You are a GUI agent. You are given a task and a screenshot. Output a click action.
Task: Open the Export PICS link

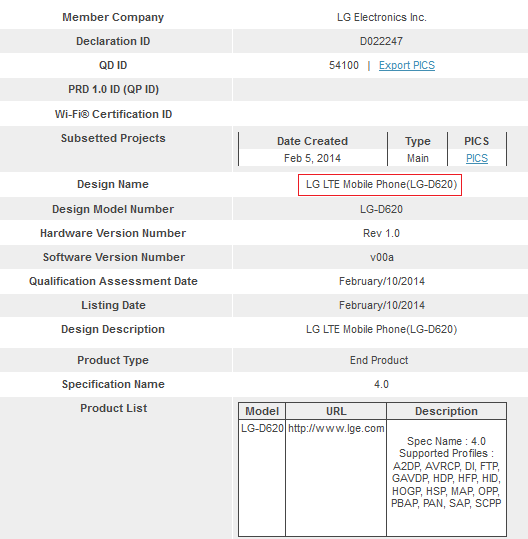(x=407, y=65)
